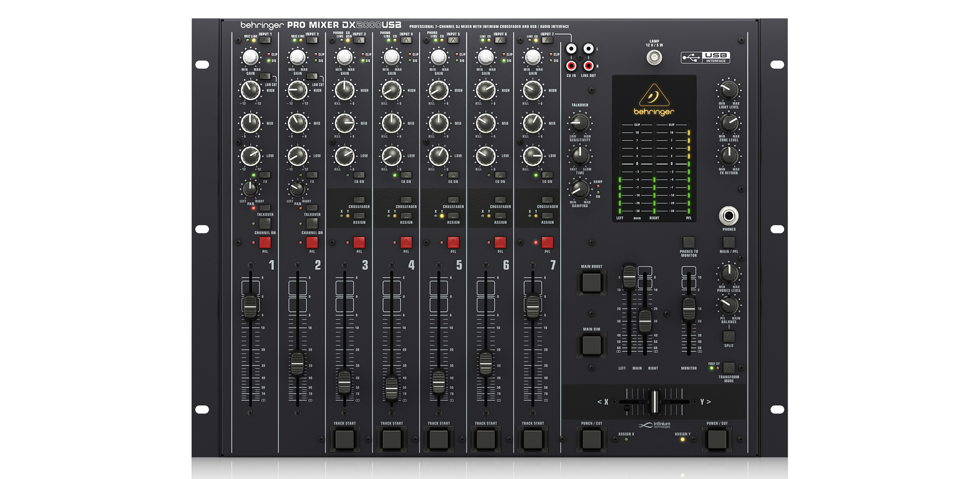Hit the TRACK START button for channel 6

tap(486, 439)
